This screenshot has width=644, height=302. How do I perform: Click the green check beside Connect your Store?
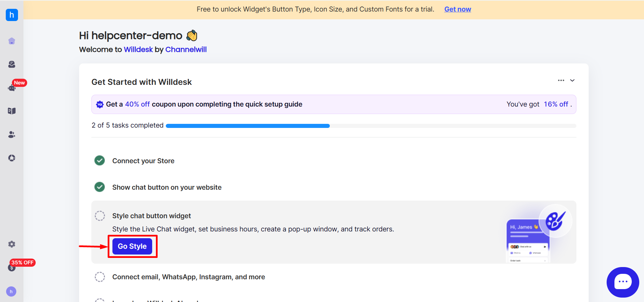(x=100, y=161)
